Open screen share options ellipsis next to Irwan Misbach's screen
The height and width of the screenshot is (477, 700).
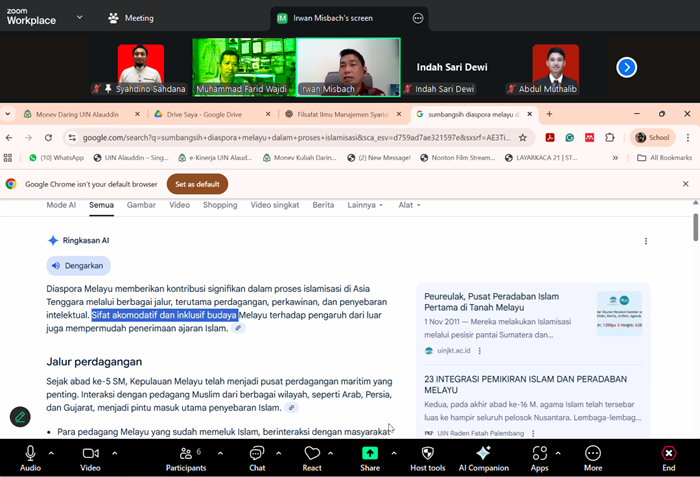point(418,18)
